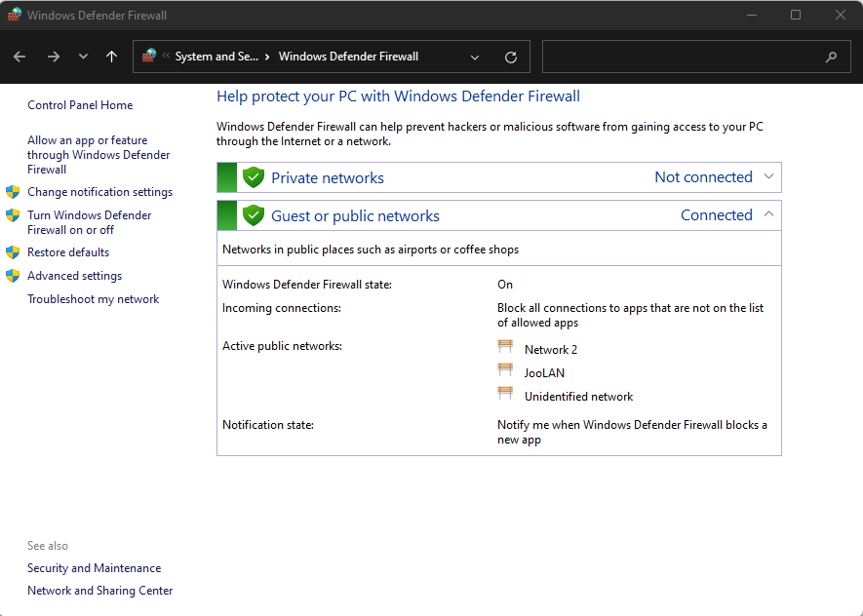Select the Network 2 entry
This screenshot has height=616, width=863.
pyautogui.click(x=551, y=350)
